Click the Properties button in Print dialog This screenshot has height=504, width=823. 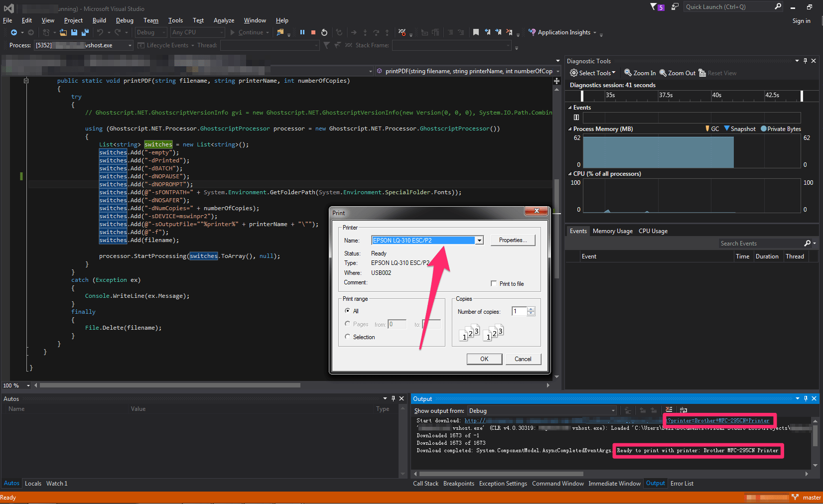coord(513,240)
